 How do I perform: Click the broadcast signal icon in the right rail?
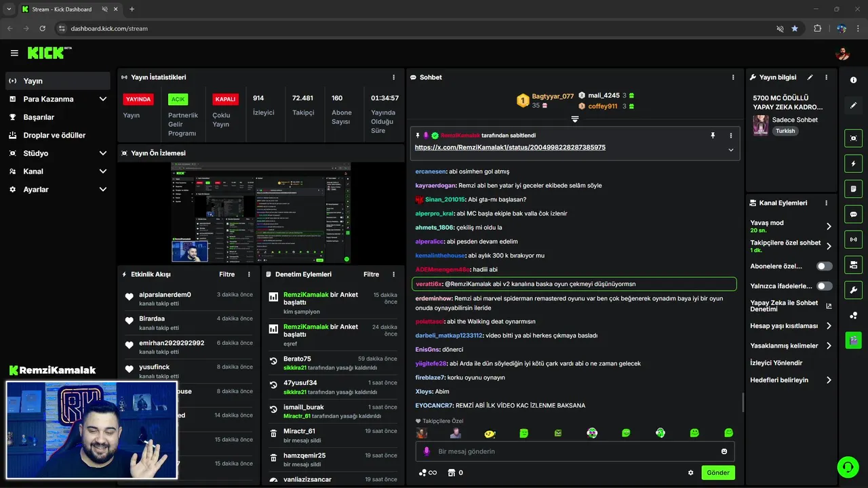click(x=853, y=239)
